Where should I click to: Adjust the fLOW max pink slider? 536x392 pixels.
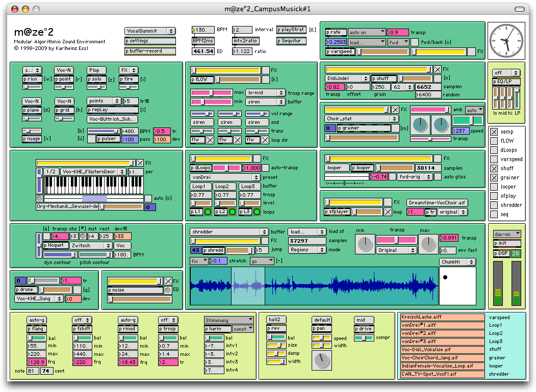click(x=211, y=93)
